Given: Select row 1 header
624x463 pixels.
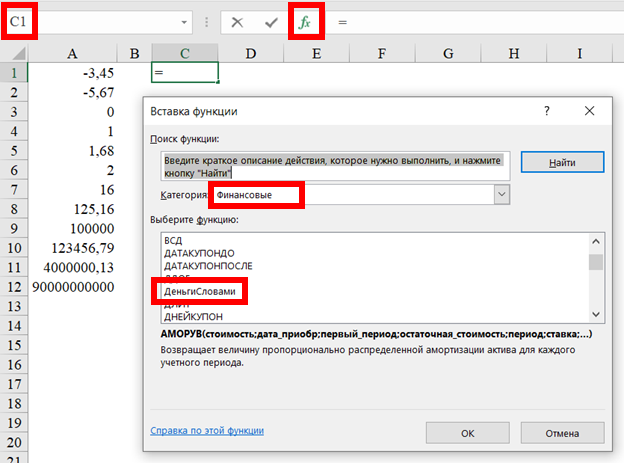Looking at the screenshot, I should point(14,72).
